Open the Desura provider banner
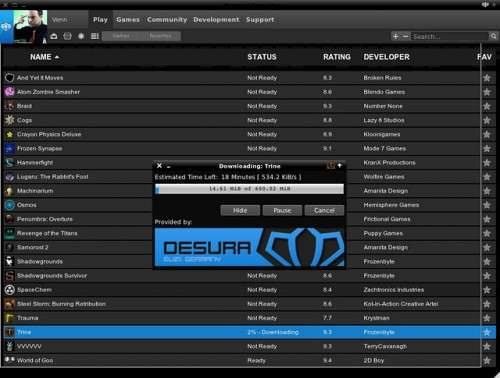The height and width of the screenshot is (378, 500). 249,247
